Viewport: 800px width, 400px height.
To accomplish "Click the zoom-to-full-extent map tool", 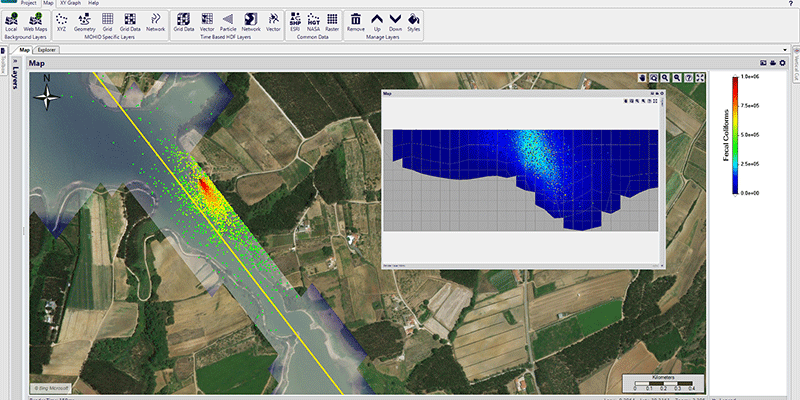I will coord(701,78).
